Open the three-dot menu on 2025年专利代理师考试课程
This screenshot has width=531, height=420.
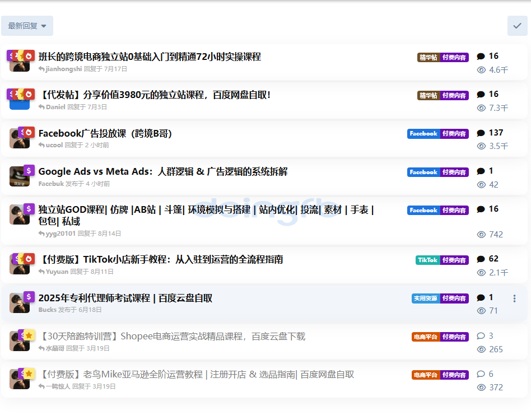[x=514, y=298]
